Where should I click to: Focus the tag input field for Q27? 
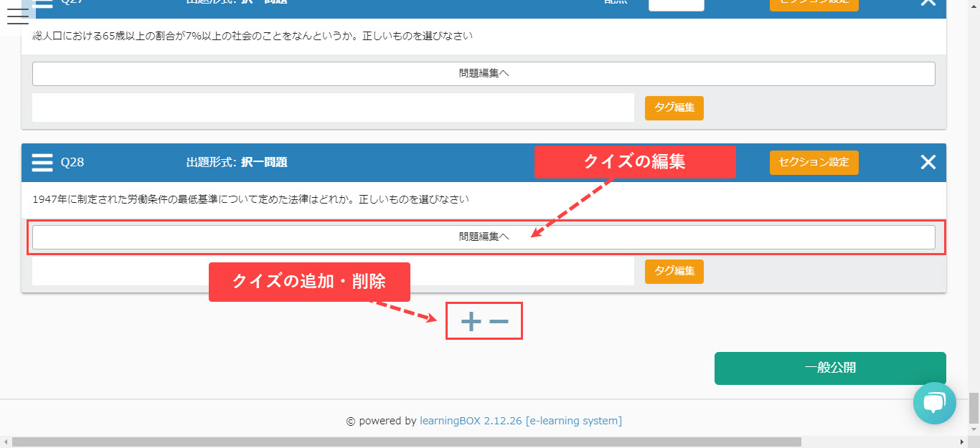[x=333, y=108]
